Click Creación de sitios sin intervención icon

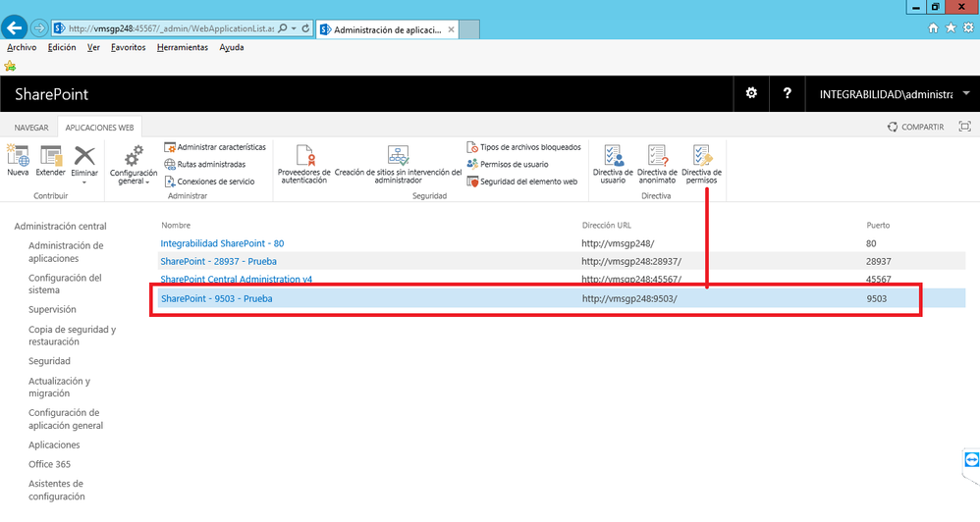(x=398, y=156)
